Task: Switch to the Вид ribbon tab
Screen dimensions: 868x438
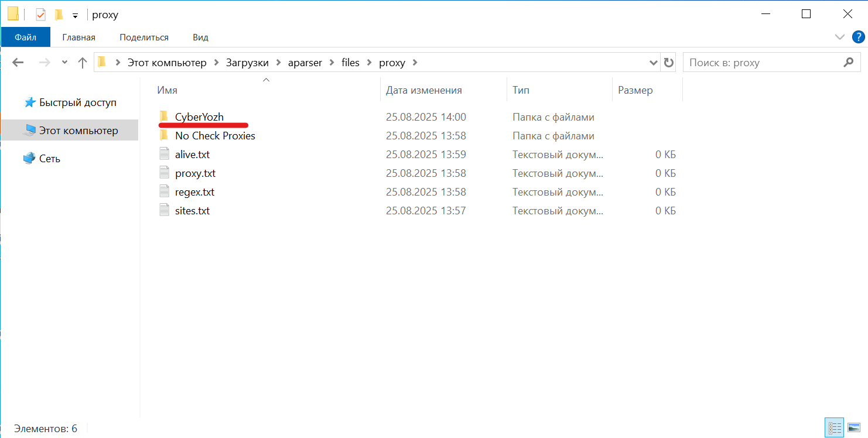Action: (x=200, y=37)
